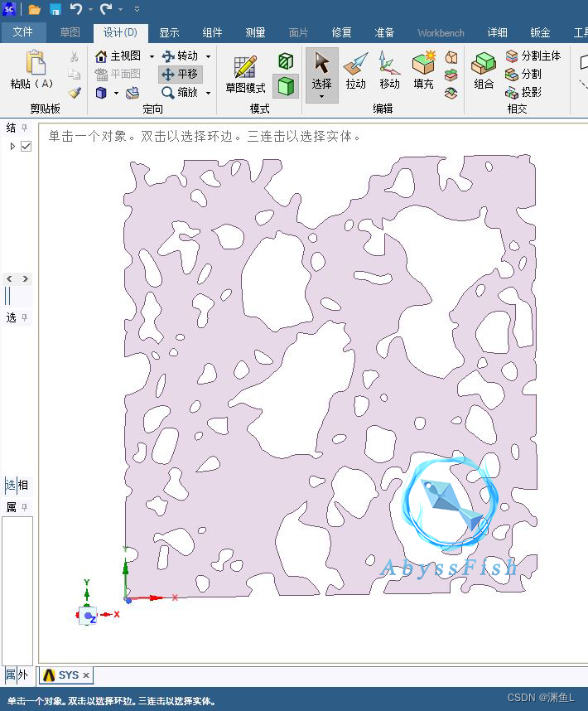Viewport: 588px width, 711px height.
Task: Switch to the 准备 tab
Action: (384, 32)
